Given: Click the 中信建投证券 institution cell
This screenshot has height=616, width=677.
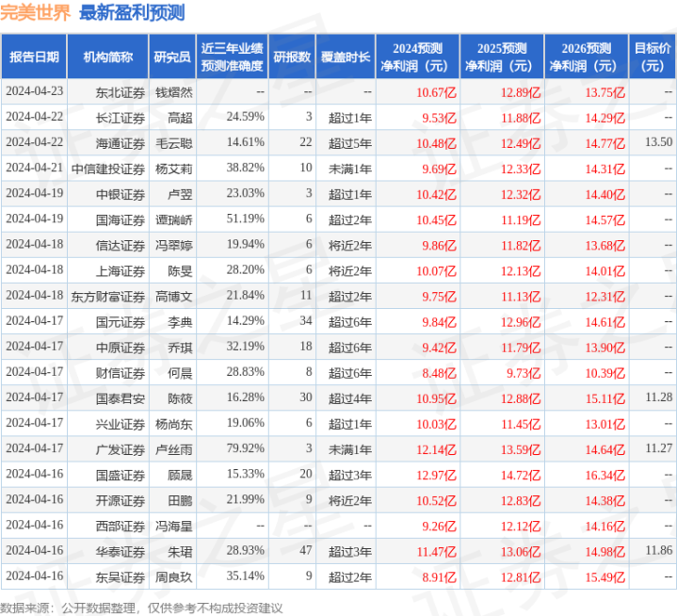Looking at the screenshot, I should [x=108, y=169].
